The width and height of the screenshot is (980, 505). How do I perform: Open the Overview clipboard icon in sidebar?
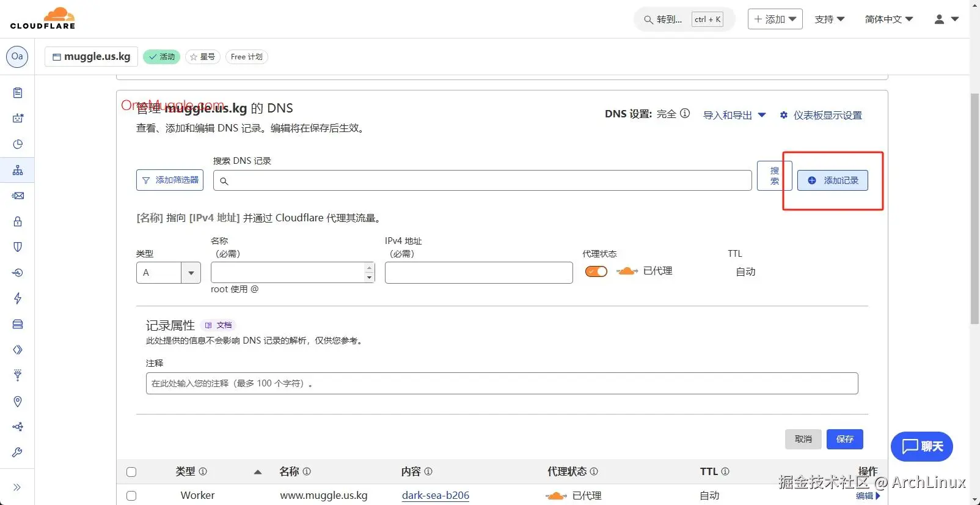(18, 93)
